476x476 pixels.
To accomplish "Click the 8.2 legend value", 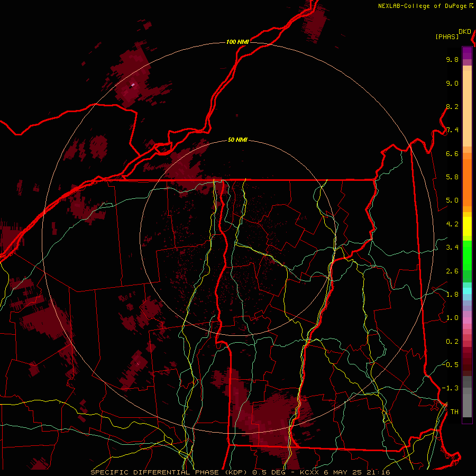I will (x=452, y=106).
